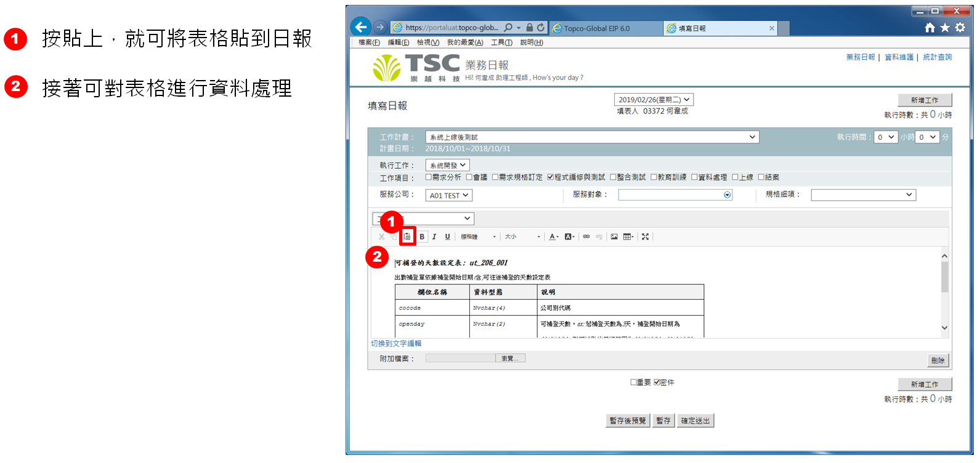Open the browser favorites star icon
This screenshot has width=980, height=463.
945,28
